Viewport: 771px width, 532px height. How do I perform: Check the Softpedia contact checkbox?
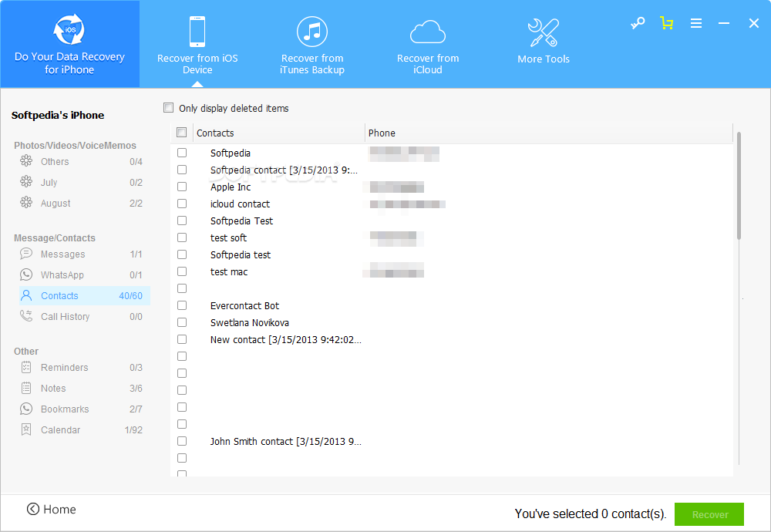(x=182, y=153)
